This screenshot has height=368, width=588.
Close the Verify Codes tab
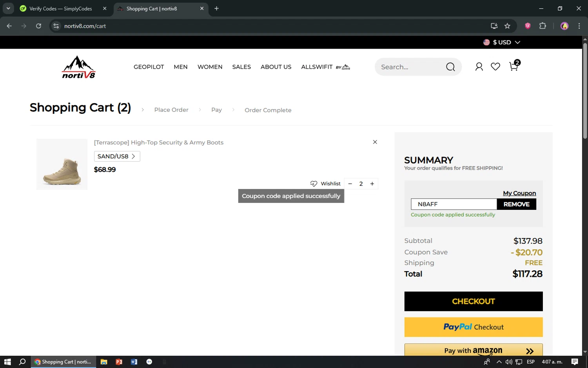[105, 9]
